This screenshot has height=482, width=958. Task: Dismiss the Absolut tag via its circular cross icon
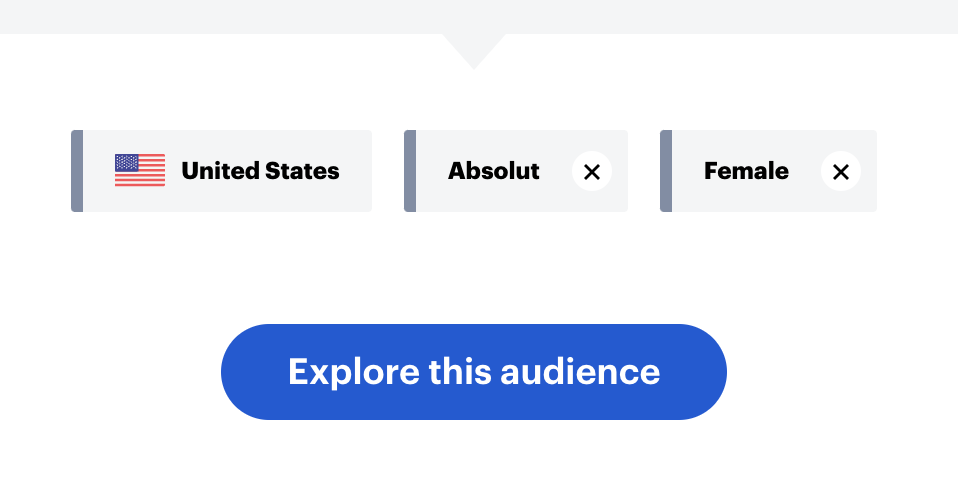pos(591,171)
